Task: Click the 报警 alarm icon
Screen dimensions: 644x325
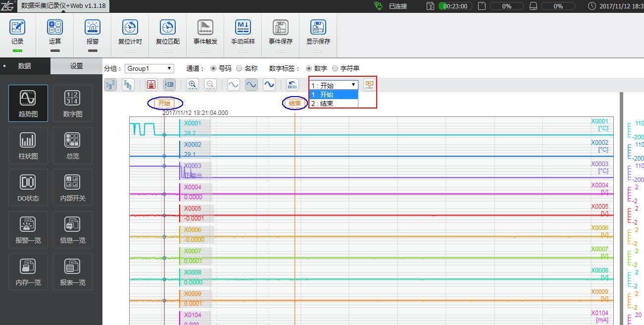Action: tap(93, 28)
